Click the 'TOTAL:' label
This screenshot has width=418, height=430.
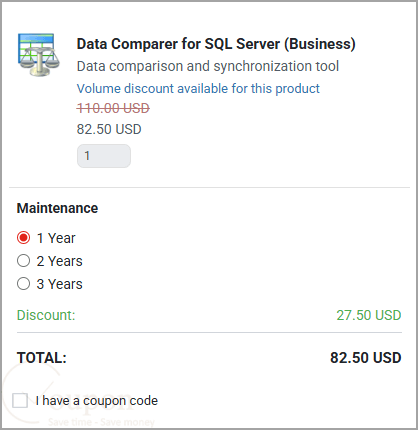(42, 358)
